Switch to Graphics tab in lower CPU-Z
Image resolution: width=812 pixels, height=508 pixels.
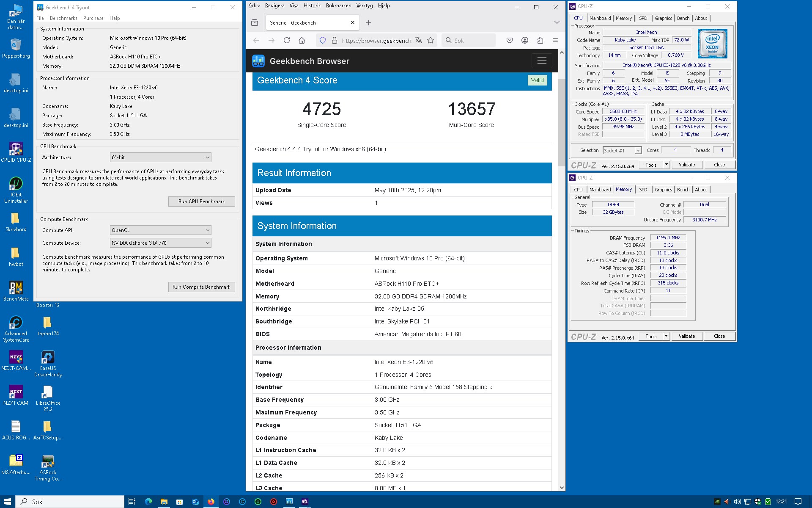(x=663, y=190)
